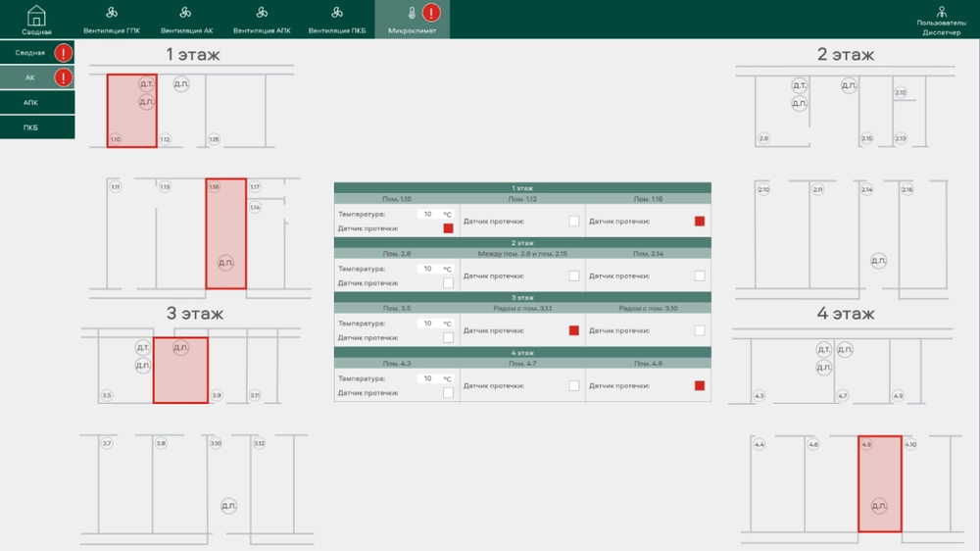Open Вентиляция ПКБ fan icon
This screenshot has width=980, height=551.
[337, 14]
